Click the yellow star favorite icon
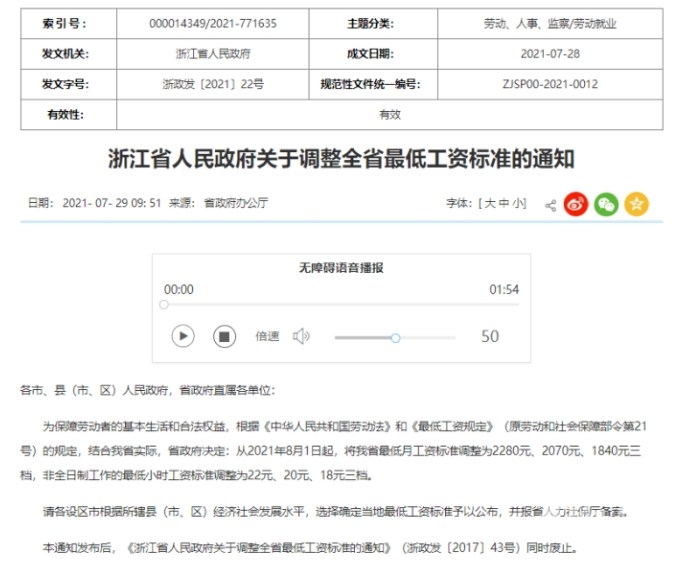This screenshot has width=676, height=579. (x=636, y=204)
